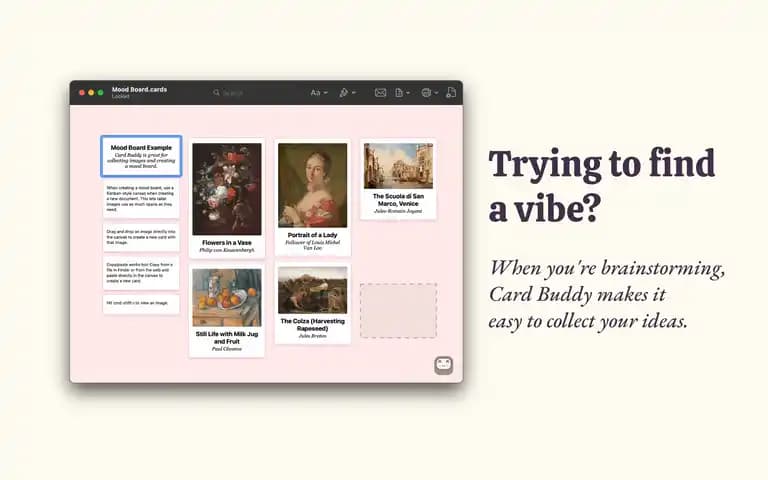This screenshot has width=768, height=480.
Task: Open the highlighter pen color dropdown
Action: [347, 93]
